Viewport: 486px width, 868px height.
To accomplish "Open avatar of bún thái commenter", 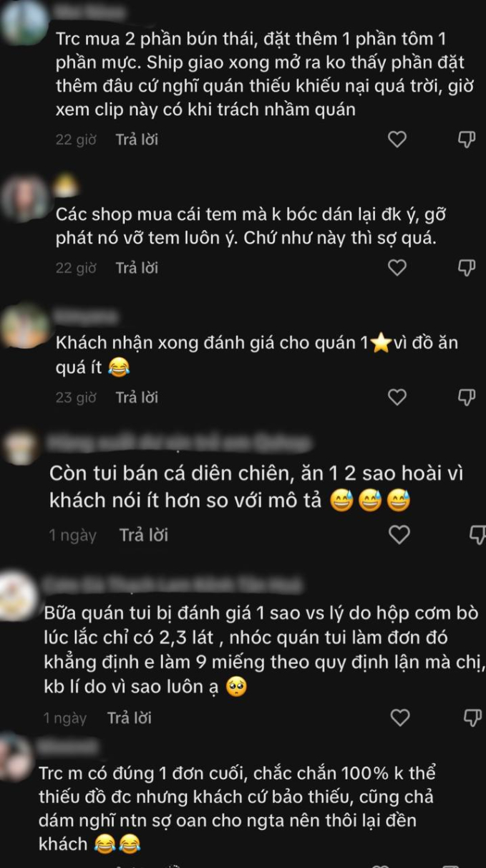I will [x=24, y=22].
